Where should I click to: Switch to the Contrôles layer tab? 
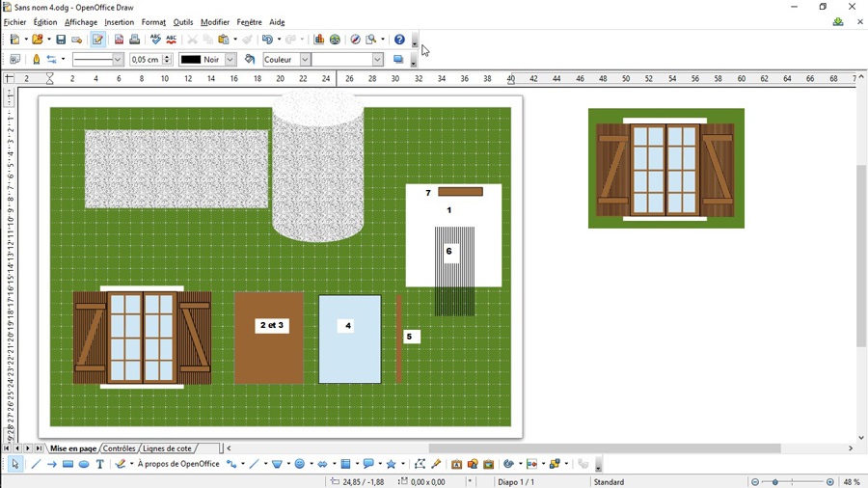pos(120,448)
